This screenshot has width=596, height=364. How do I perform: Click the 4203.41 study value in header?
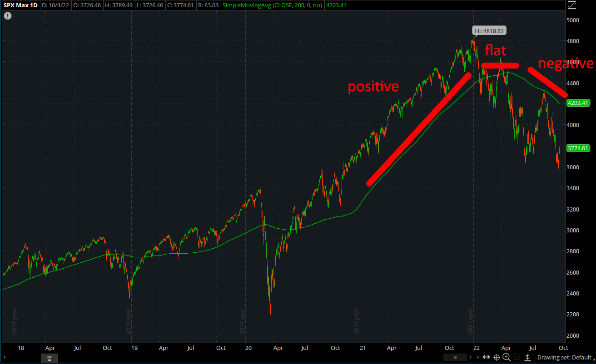pyautogui.click(x=336, y=5)
